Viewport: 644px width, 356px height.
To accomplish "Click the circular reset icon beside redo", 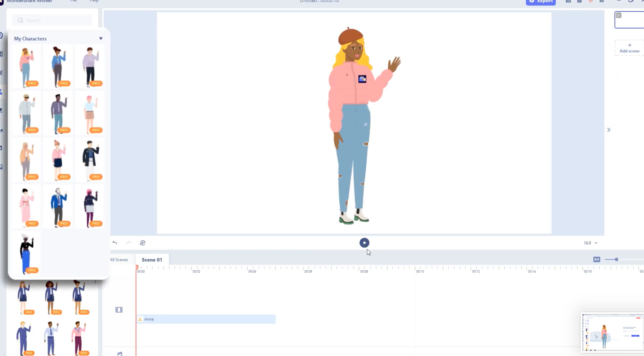I will pos(142,243).
